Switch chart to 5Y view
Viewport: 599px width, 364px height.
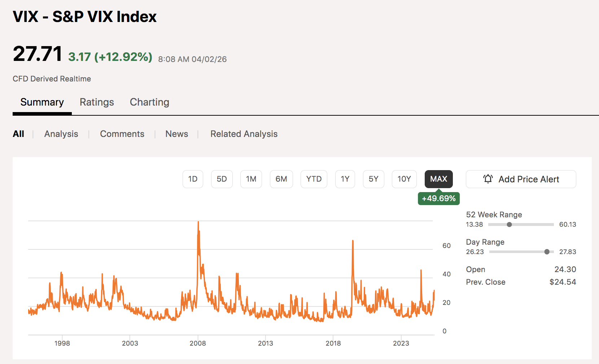(x=373, y=179)
